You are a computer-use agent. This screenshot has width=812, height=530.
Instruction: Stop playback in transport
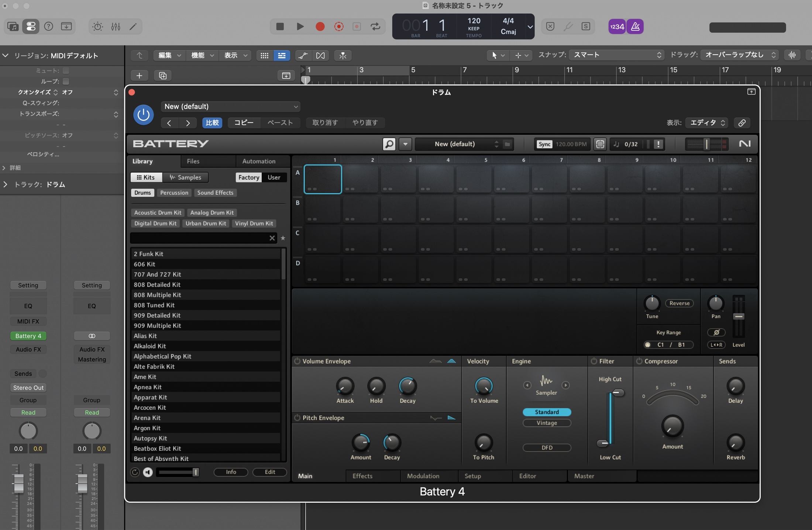280,27
